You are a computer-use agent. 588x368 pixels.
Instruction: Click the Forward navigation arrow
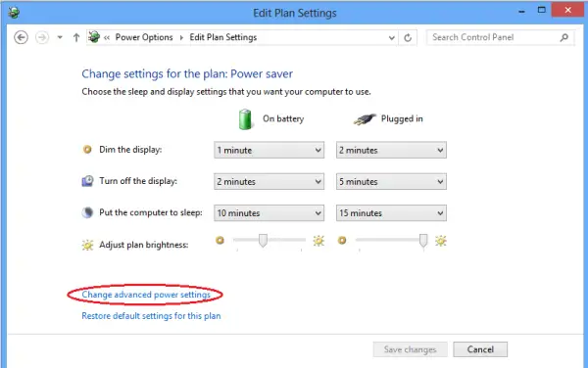click(x=42, y=37)
